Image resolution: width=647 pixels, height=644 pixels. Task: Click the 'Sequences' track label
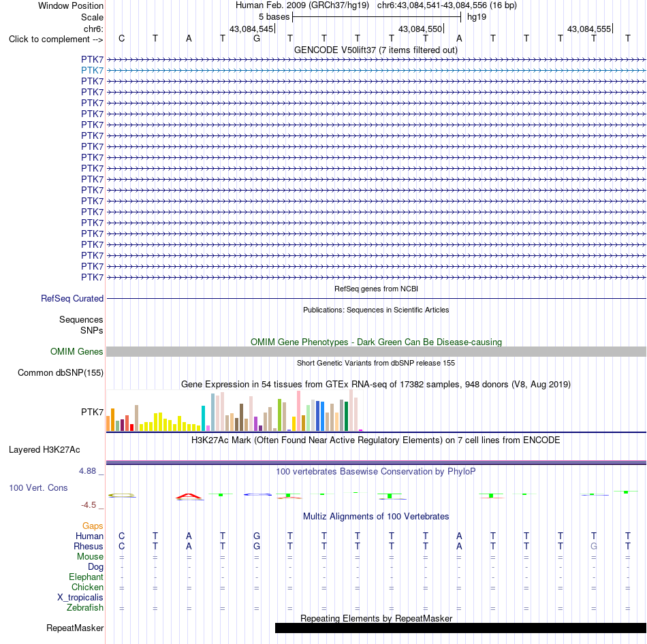pos(81,319)
